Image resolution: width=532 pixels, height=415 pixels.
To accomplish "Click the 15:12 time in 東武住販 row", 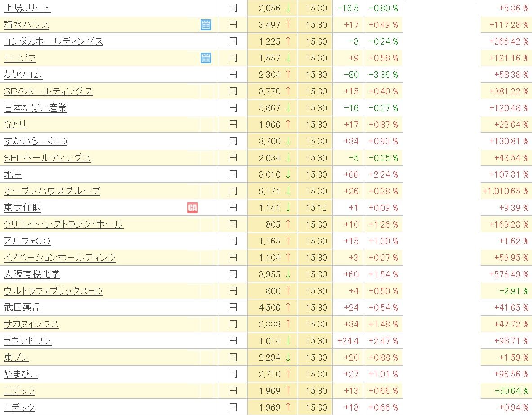I will (x=316, y=208).
